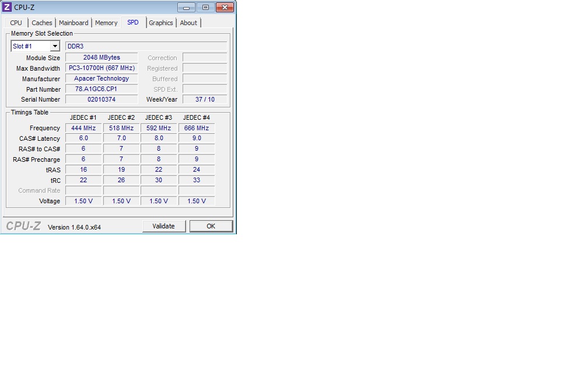The height and width of the screenshot is (368, 588).
Task: Select the SPD tab
Action: 133,23
